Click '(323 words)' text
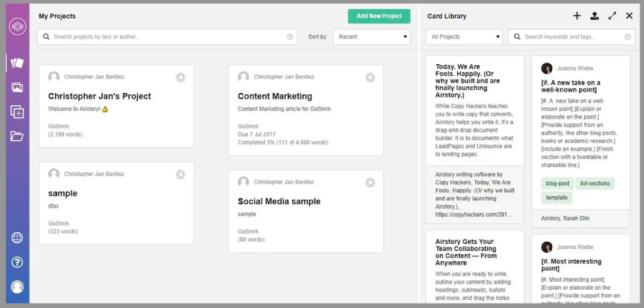The height and width of the screenshot is (308, 644). (63, 231)
